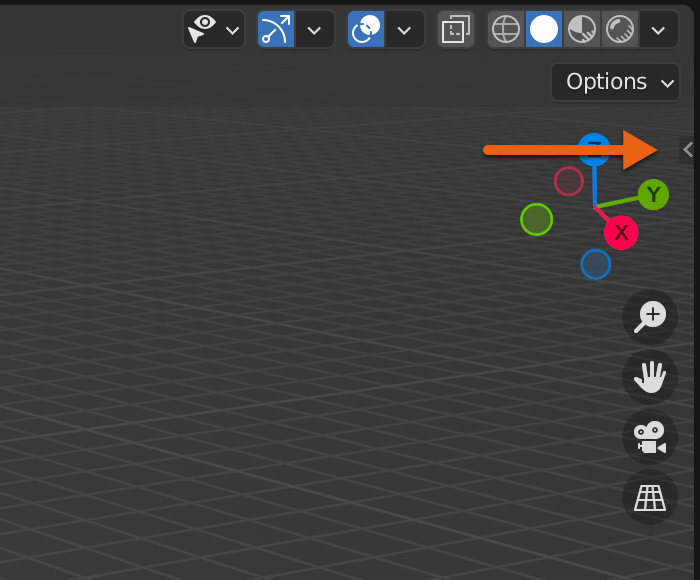Click the pan view hand button
Screen dimensions: 700x580
650,377
